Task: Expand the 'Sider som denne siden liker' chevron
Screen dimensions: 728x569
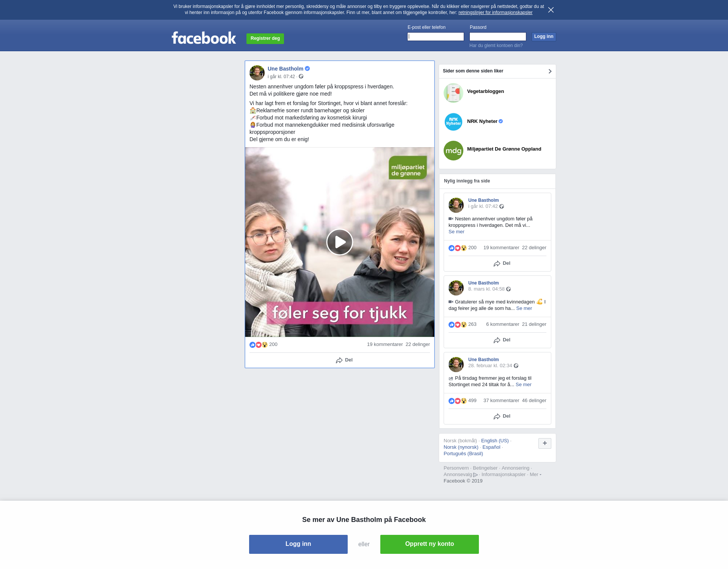Action: point(550,71)
